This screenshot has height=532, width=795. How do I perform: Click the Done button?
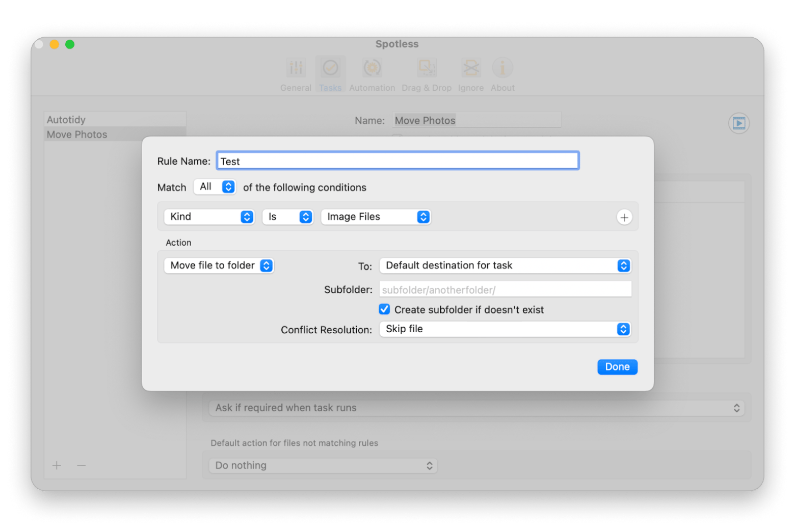(x=617, y=367)
